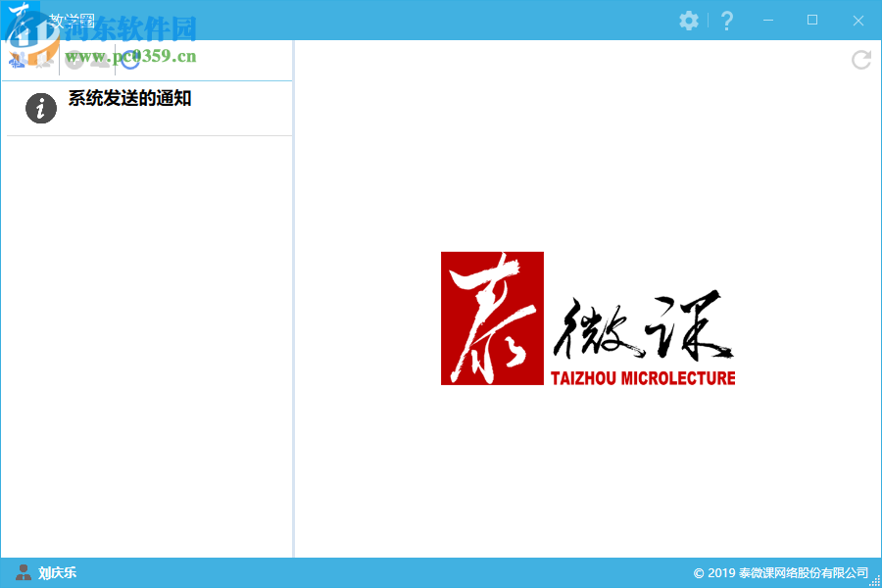Screen dimensions: 882x588
Task: Click the dark info icon beside 系统发送的通知
Action: point(41,108)
